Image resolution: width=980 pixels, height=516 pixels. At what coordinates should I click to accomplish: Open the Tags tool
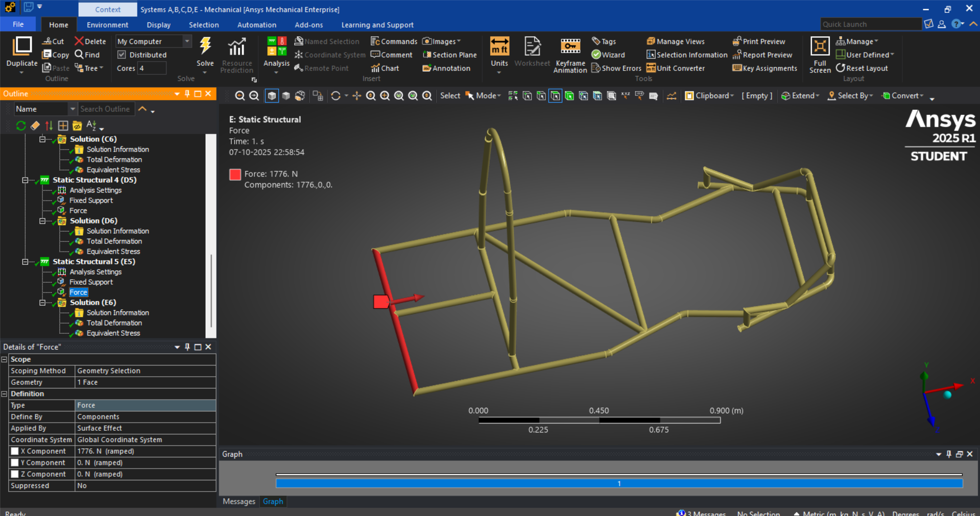[x=604, y=41]
